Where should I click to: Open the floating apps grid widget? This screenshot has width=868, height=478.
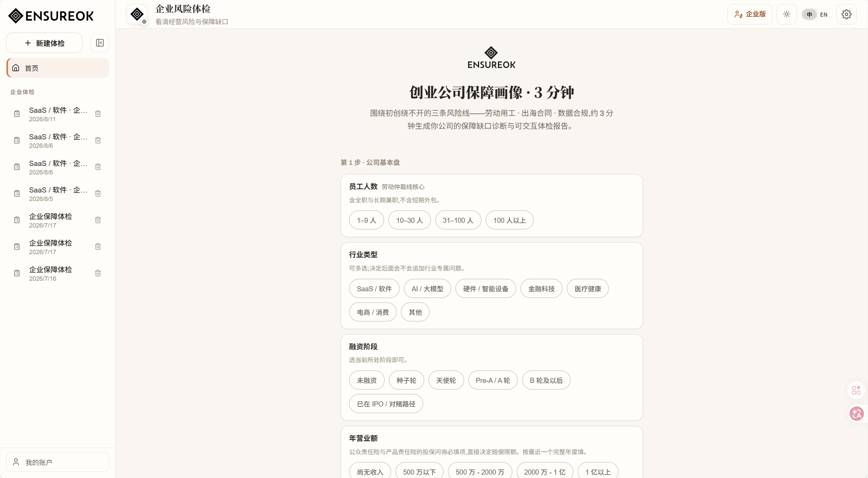point(856,390)
